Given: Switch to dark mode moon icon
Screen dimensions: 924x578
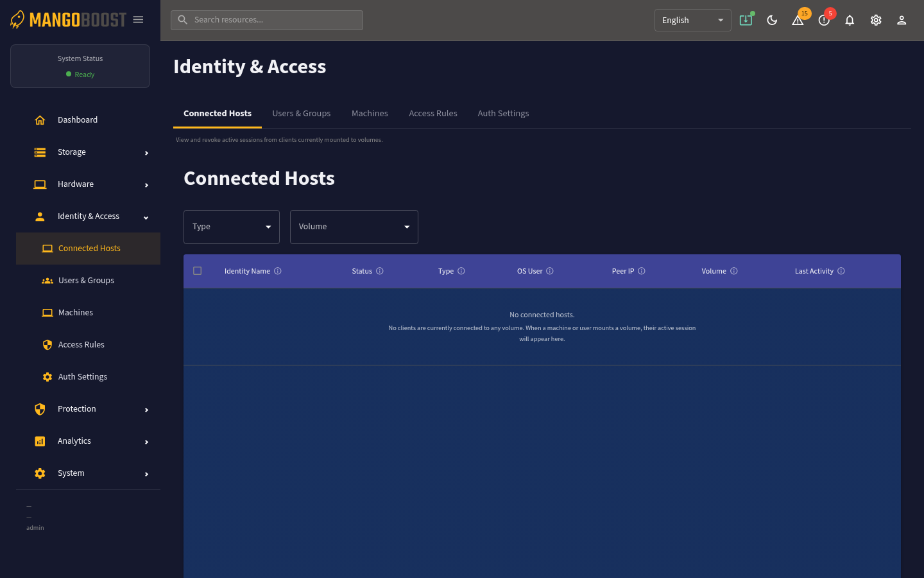Looking at the screenshot, I should click(x=772, y=20).
